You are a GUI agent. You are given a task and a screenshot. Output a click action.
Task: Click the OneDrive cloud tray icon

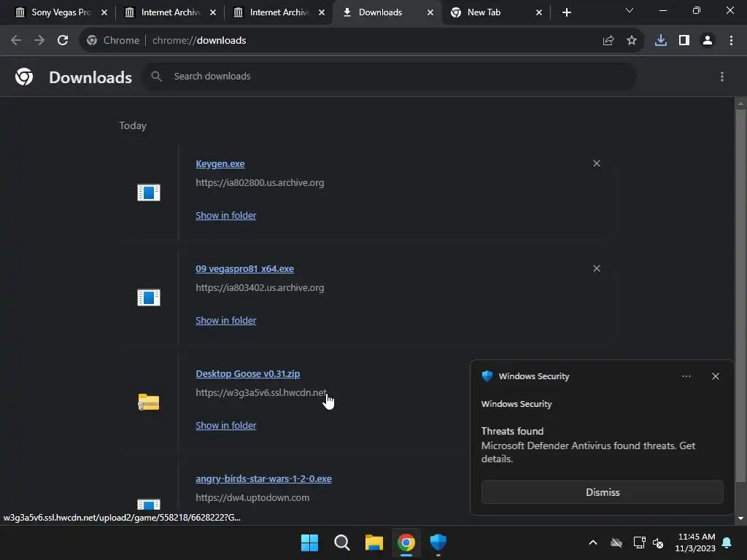(616, 542)
